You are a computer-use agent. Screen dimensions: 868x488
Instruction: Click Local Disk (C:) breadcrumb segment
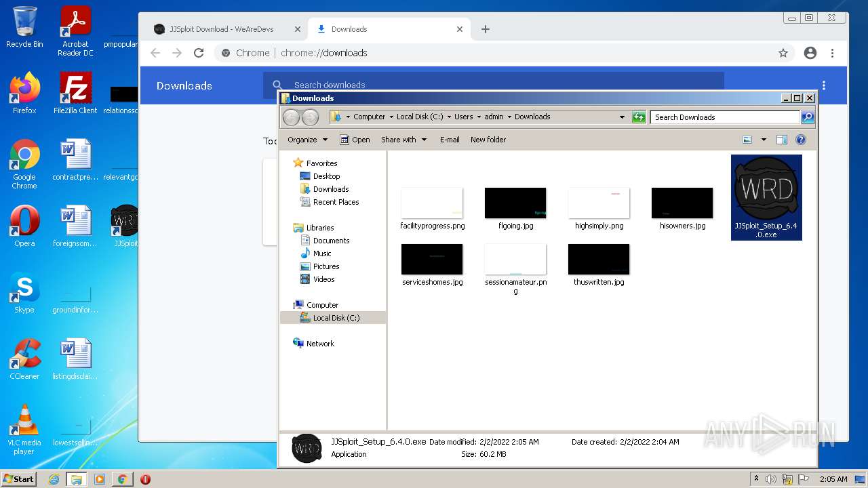420,117
